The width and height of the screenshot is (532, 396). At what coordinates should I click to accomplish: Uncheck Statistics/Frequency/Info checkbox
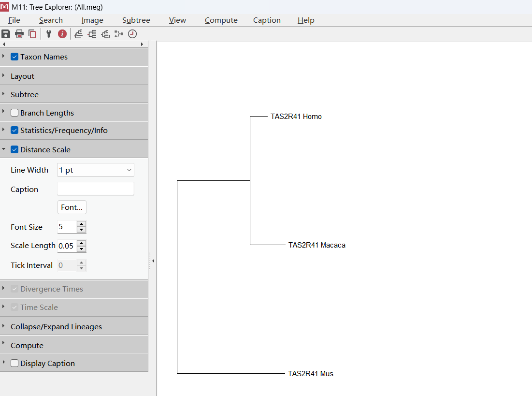click(14, 130)
